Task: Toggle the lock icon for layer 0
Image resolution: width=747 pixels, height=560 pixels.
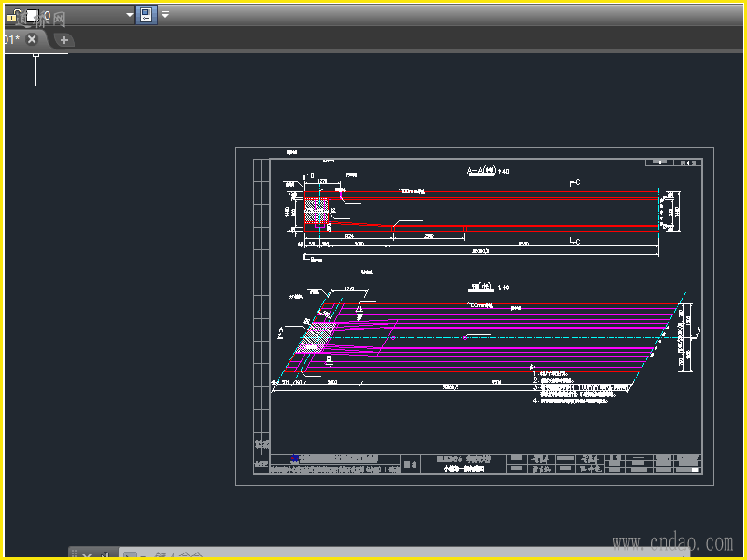Action: [11, 16]
